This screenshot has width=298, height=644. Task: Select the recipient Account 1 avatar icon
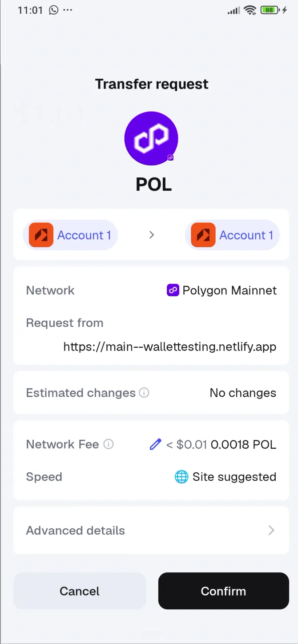[203, 235]
